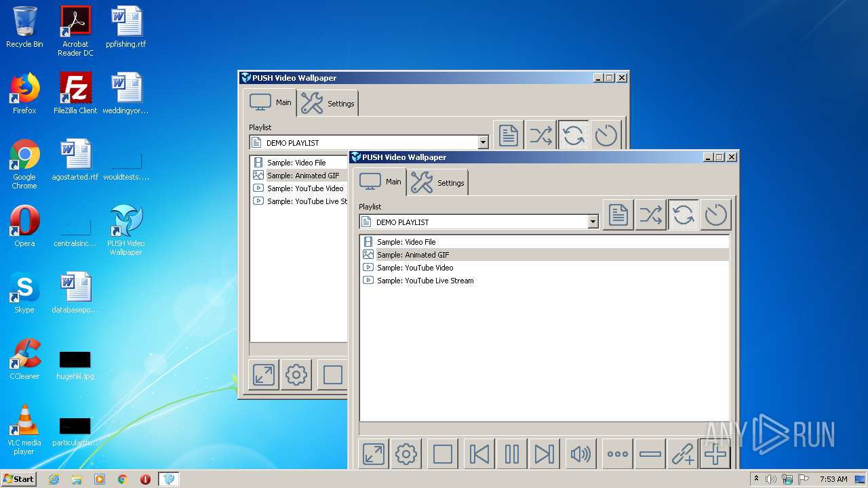Add a file with the plus button

pos(715,454)
